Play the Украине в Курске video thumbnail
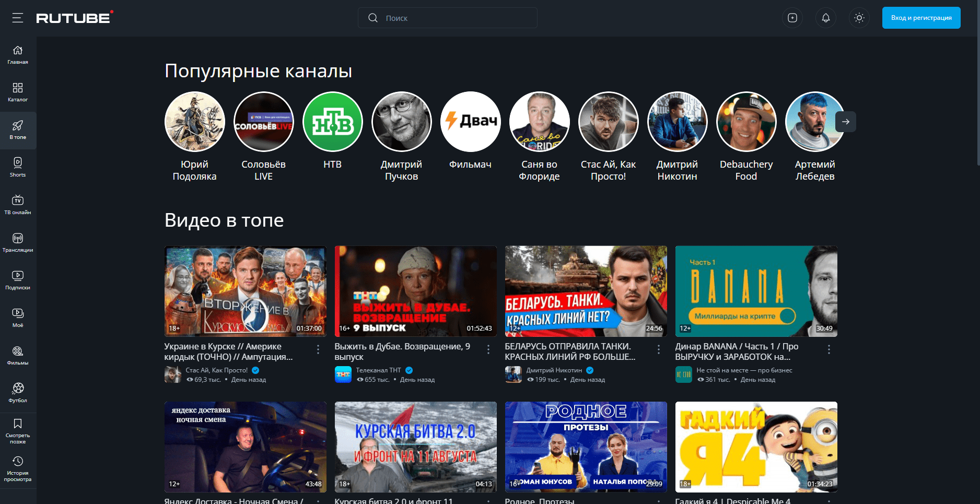980x504 pixels. pyautogui.click(x=246, y=291)
